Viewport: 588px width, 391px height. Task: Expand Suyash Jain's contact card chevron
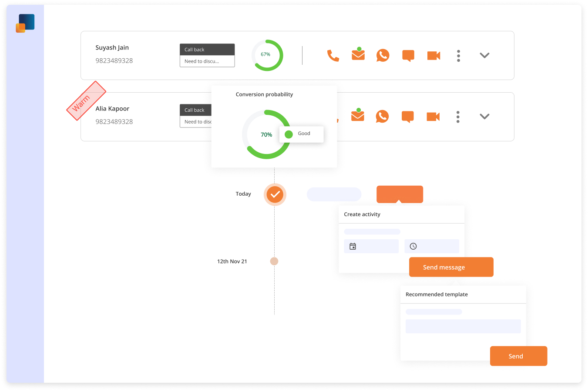pyautogui.click(x=484, y=55)
